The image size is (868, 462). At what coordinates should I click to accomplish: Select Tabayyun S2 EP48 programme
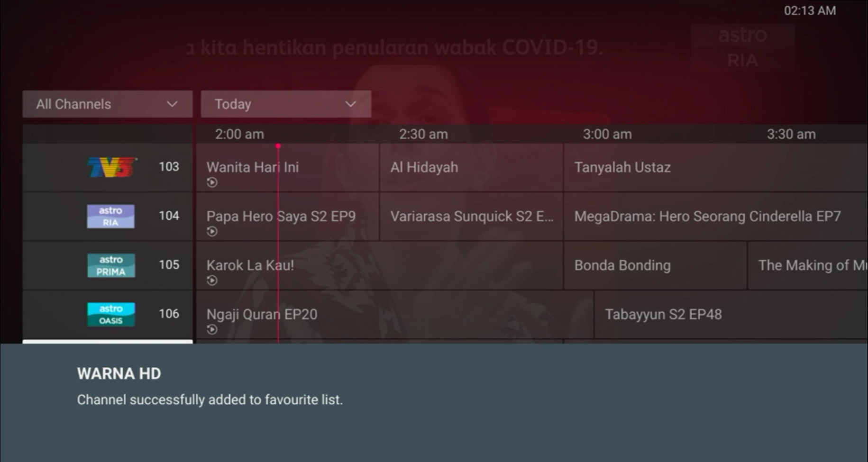(x=731, y=315)
